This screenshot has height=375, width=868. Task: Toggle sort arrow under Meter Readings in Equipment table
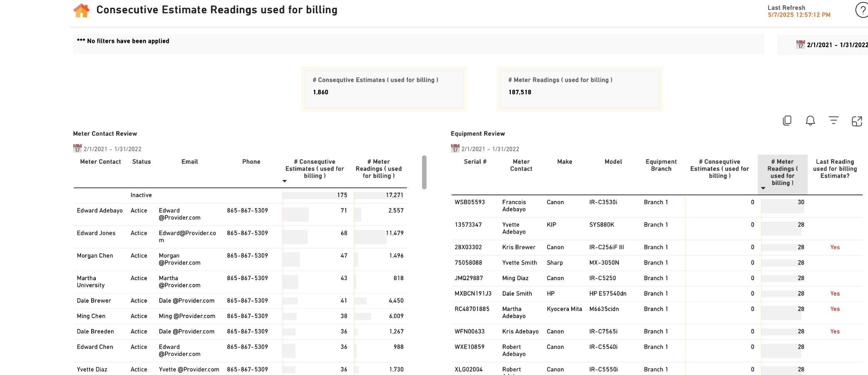click(x=763, y=188)
